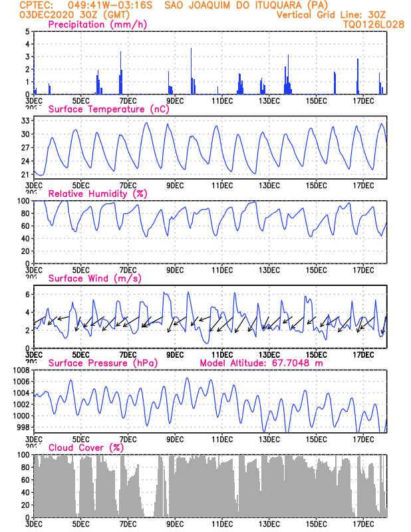Viewport: 411px width, 532px height.
Task: Click the Model Altitude 67.7048 m label
Action: [261, 363]
